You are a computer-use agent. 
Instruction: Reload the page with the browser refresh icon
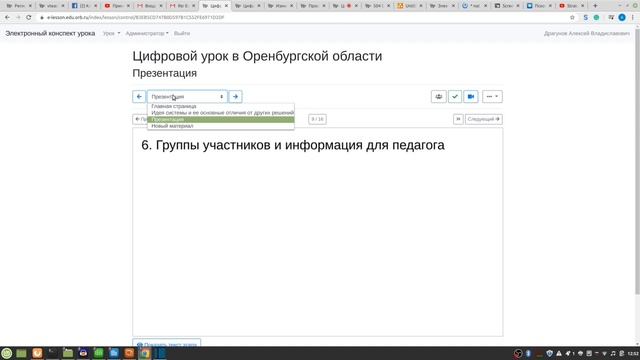(29, 18)
